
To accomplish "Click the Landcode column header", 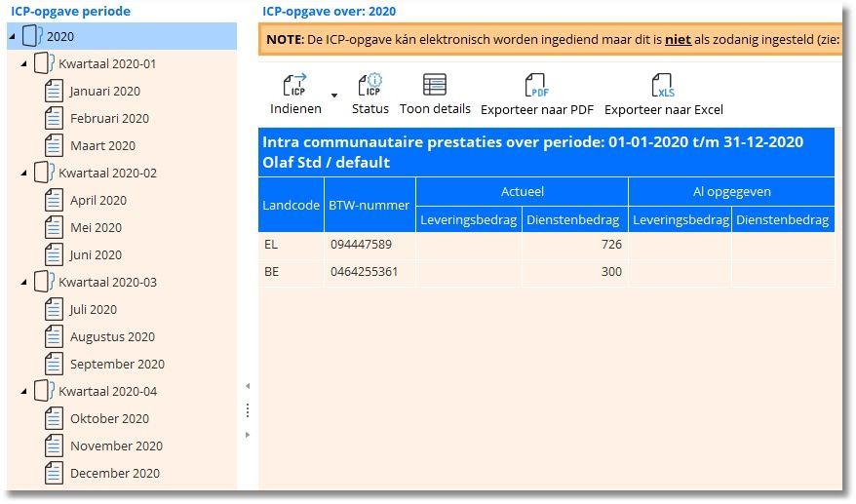I will point(291,205).
